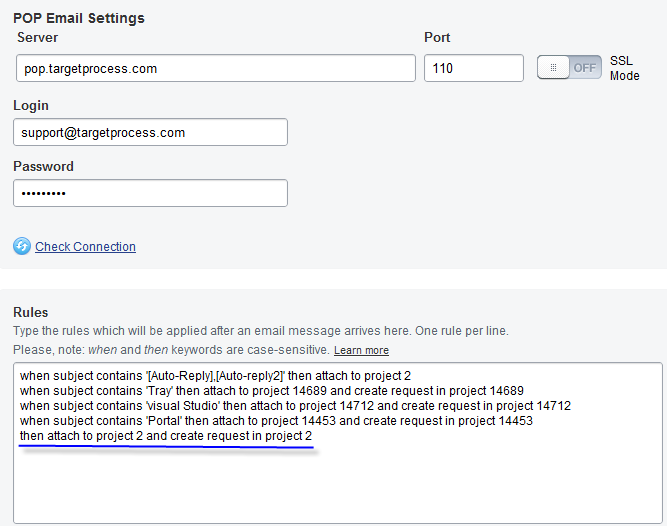Viewport: 667px width, 526px height.
Task: Click the Server field label
Action: point(38,37)
